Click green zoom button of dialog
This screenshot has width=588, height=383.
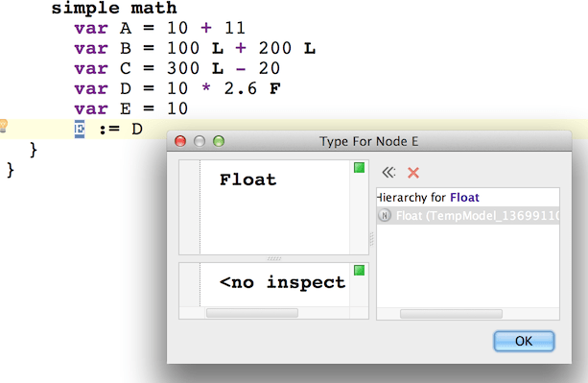(219, 141)
